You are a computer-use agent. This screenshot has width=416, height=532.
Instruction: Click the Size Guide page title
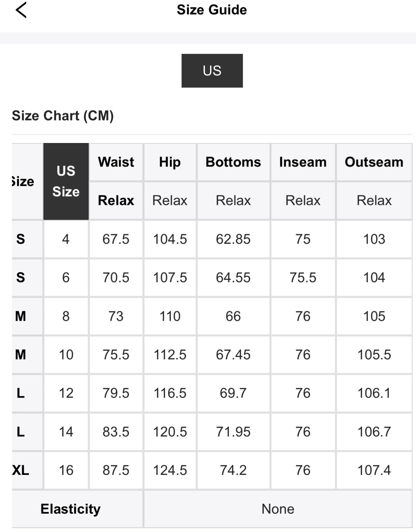212,10
